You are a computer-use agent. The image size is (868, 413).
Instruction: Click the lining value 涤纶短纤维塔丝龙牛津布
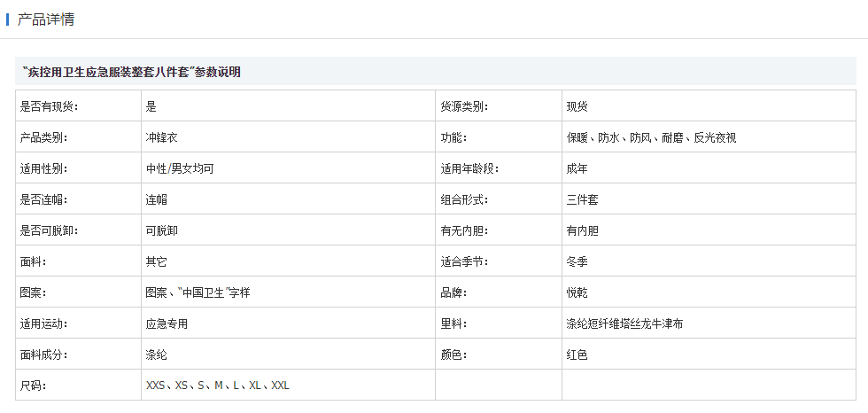[x=624, y=323]
